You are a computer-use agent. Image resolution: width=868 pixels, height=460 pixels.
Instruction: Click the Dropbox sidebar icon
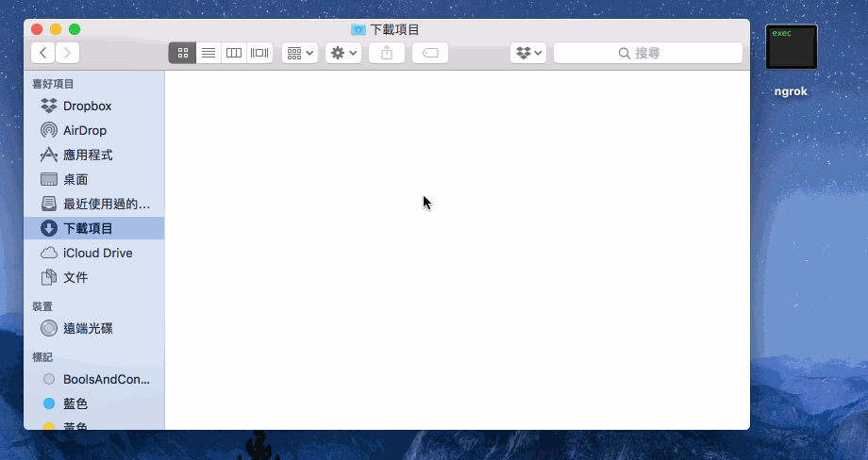(49, 106)
